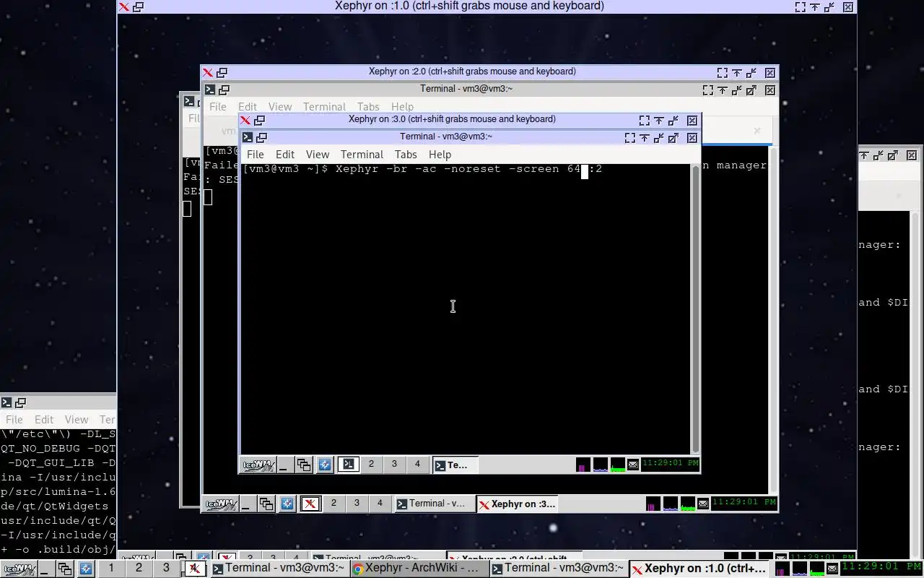Switch to workspace 3 on host bottom taskbar
The width and height of the screenshot is (924, 578).
(166, 568)
